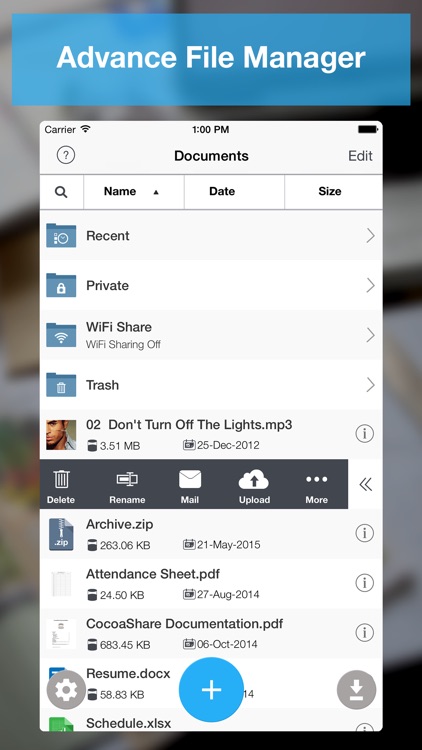Tap the Edit button
The width and height of the screenshot is (422, 750).
pos(360,155)
